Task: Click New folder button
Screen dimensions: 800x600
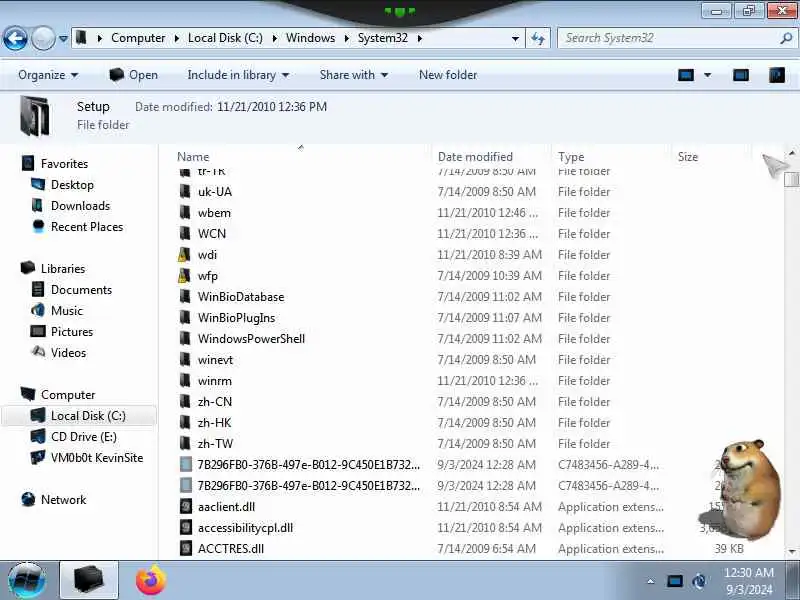Action: point(448,75)
